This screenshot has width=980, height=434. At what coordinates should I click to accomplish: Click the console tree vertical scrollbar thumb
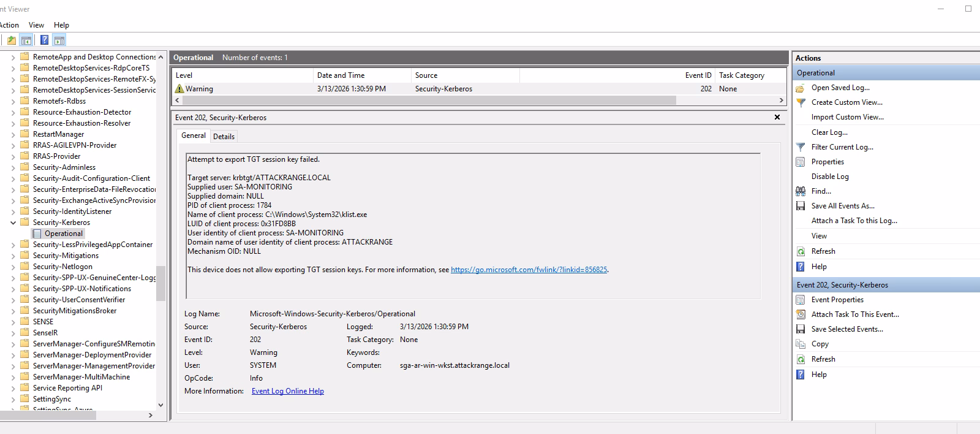pos(160,283)
